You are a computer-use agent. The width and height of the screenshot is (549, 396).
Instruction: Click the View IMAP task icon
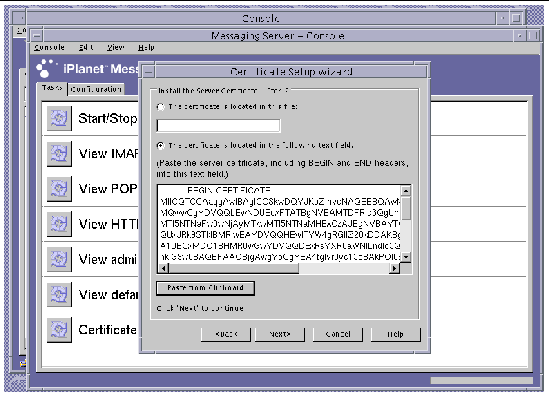pyautogui.click(x=59, y=154)
